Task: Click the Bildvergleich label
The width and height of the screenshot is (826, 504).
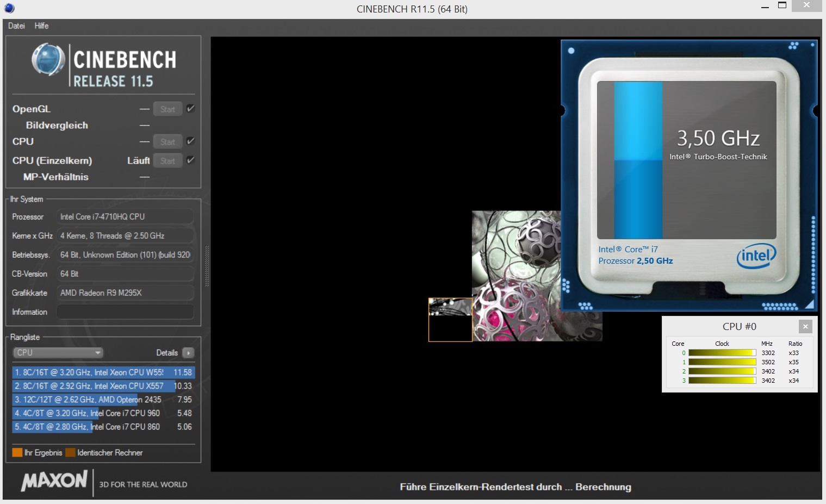Action: coord(57,125)
